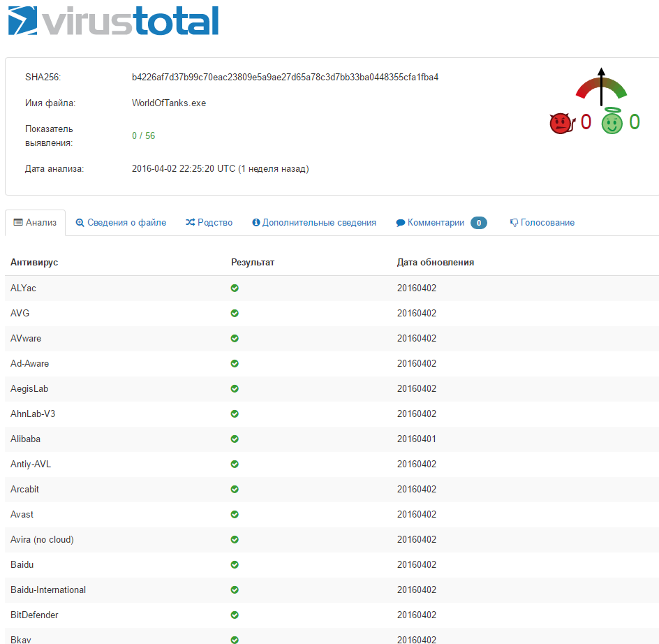This screenshot has height=644, width=659.
Task: Click the green check icon for Avast
Action: tap(235, 515)
